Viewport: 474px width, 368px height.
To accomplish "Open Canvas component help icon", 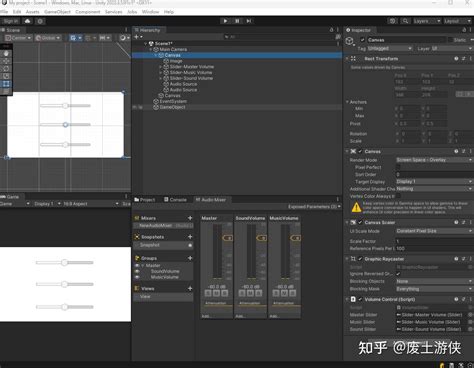I will click(456, 151).
